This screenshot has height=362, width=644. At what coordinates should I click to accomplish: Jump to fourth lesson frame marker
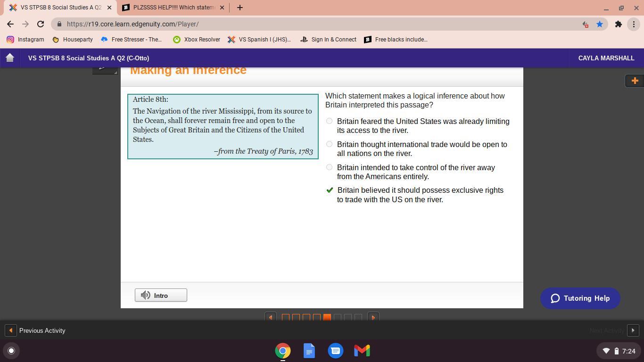[317, 318]
